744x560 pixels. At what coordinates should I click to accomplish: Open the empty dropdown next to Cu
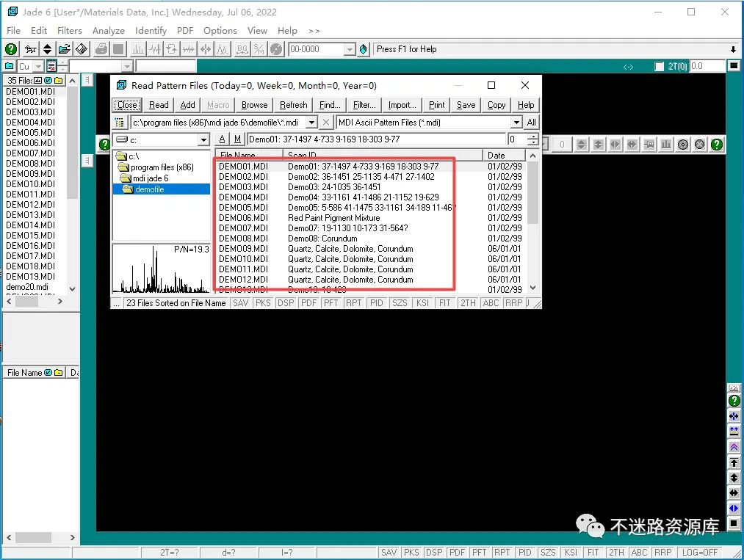coord(126,66)
